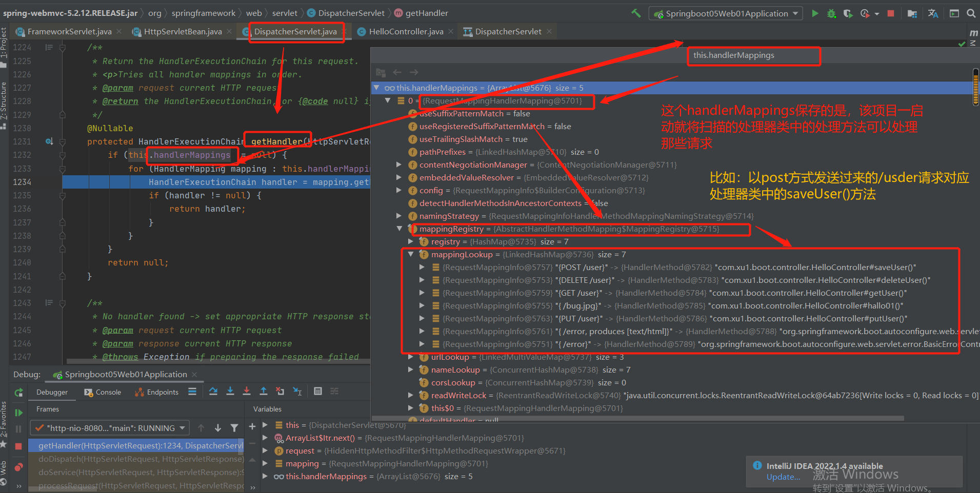
Task: Click the Evaluate Expression calculator icon
Action: click(x=318, y=392)
